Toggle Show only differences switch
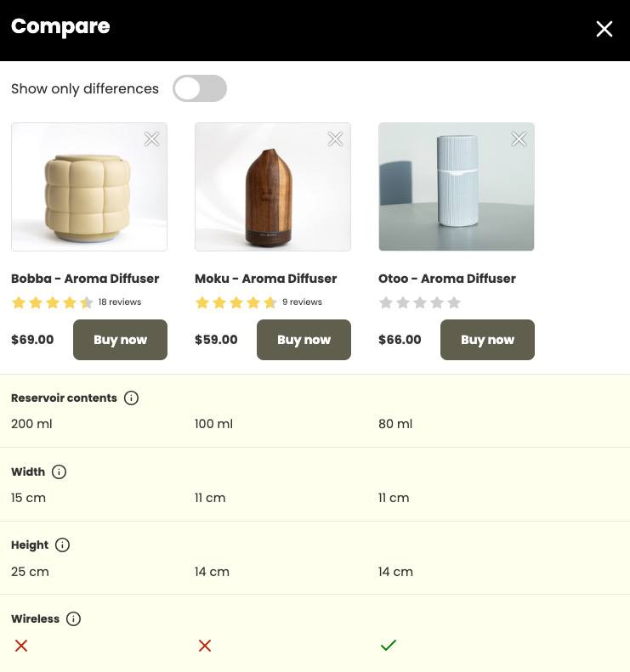630x672 pixels. pos(200,88)
